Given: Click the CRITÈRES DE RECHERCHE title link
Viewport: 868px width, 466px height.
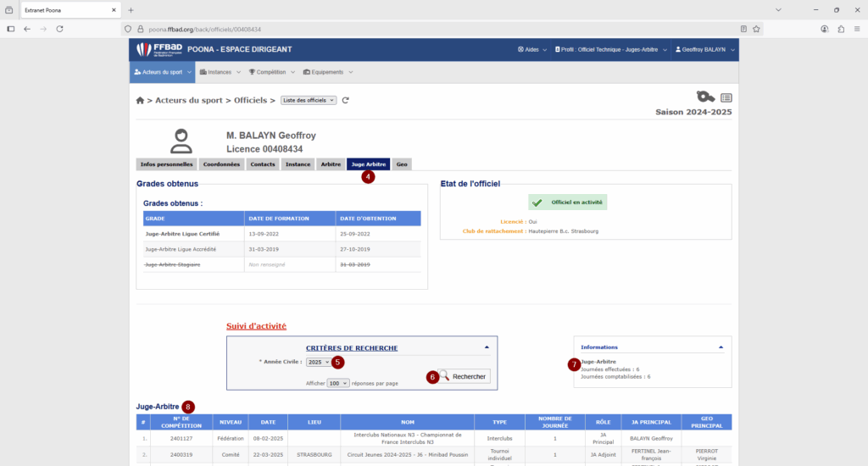Looking at the screenshot, I should 352,348.
